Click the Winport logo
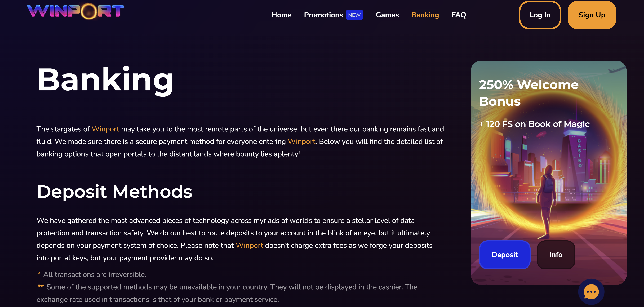This screenshot has height=307, width=644. 75,11
